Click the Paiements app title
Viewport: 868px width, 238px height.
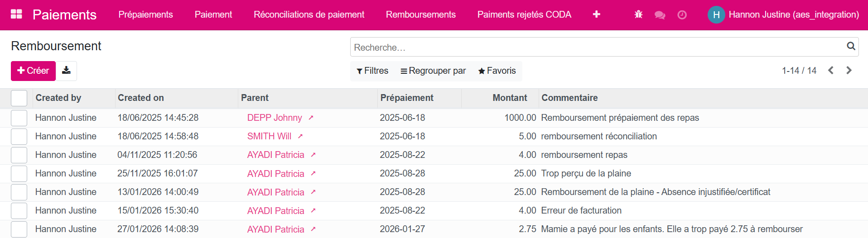(x=64, y=14)
